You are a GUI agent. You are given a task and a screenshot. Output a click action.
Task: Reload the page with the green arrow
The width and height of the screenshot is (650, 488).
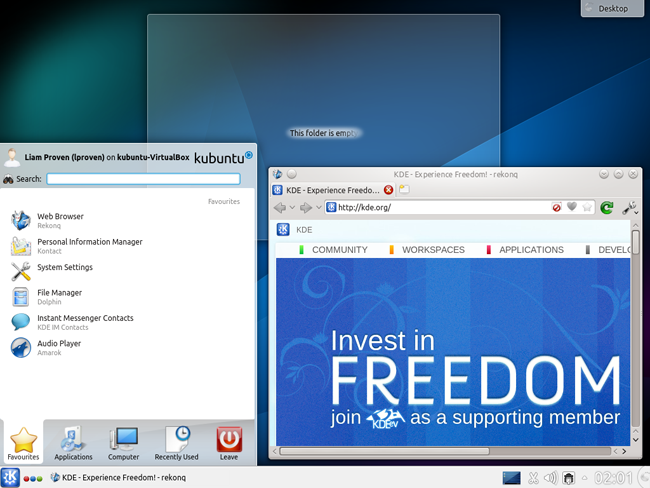(607, 207)
